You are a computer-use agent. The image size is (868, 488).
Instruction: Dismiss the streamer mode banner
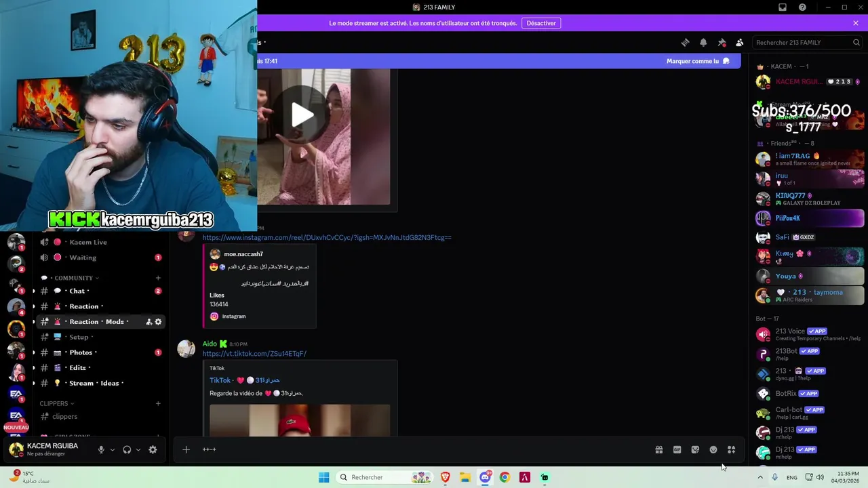pyautogui.click(x=856, y=23)
